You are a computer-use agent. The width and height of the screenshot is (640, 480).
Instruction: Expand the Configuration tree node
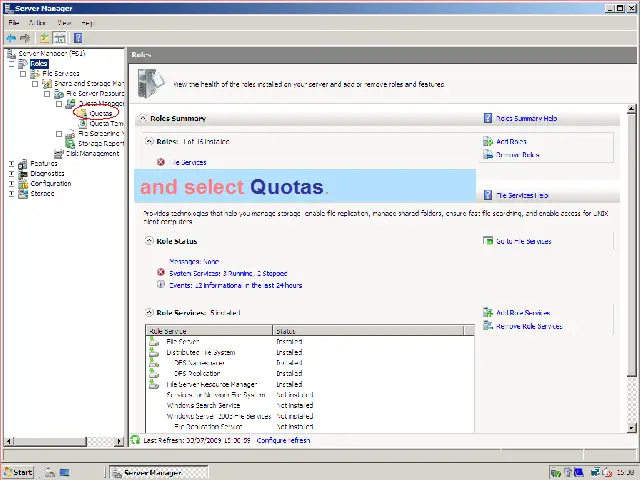pos(11,184)
